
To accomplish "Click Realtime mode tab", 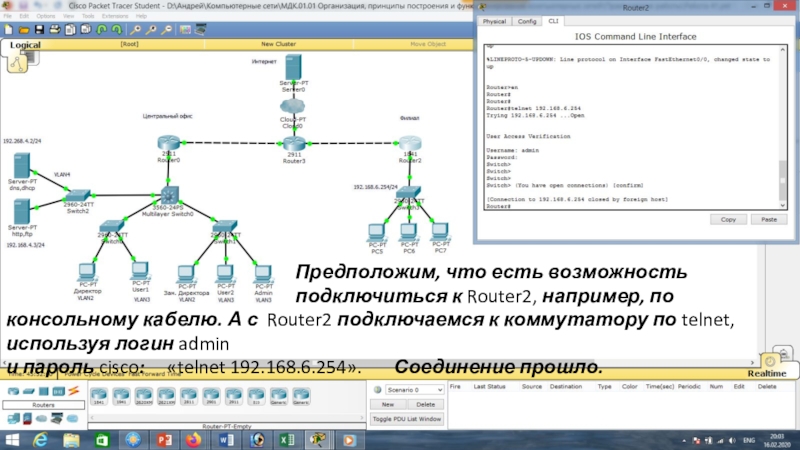I will (x=767, y=373).
